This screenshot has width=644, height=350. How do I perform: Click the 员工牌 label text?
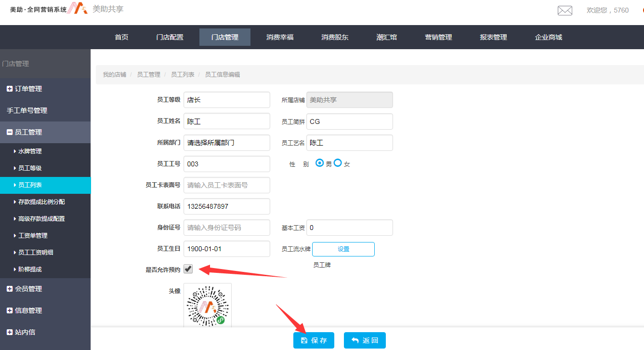tap(322, 265)
